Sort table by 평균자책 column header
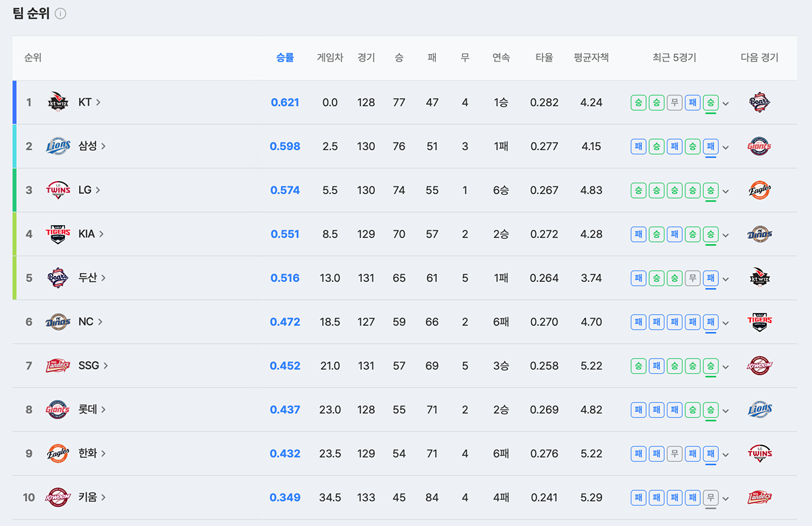 click(591, 58)
